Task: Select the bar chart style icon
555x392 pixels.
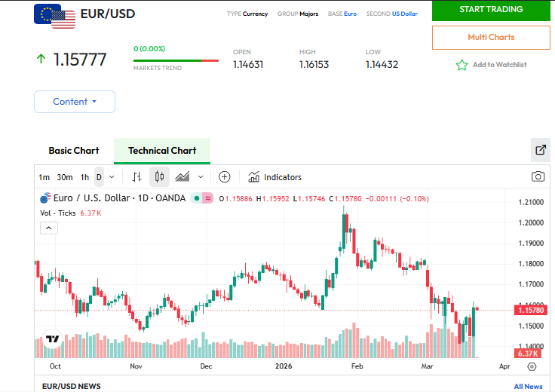Action: coord(136,177)
